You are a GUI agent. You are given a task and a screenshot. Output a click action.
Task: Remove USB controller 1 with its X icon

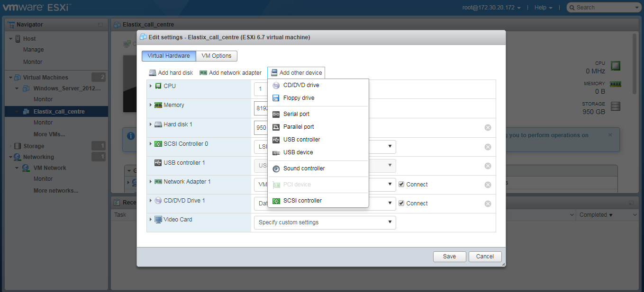[488, 166]
